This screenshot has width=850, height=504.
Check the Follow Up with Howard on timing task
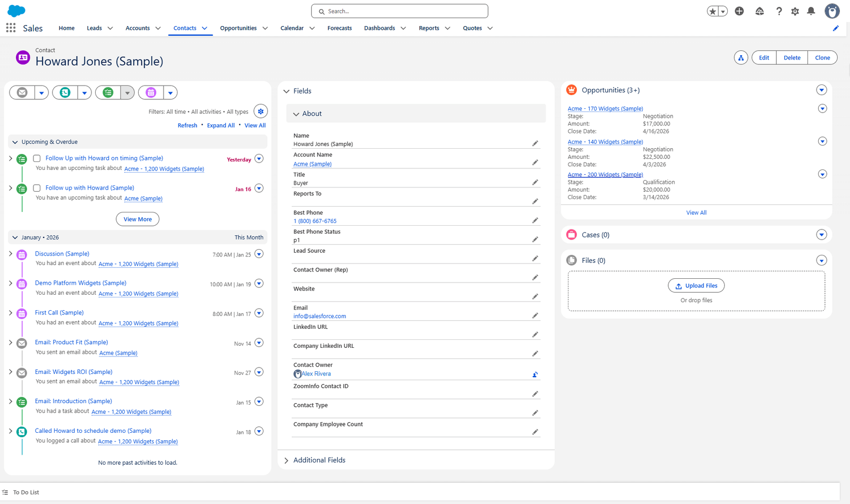37,158
